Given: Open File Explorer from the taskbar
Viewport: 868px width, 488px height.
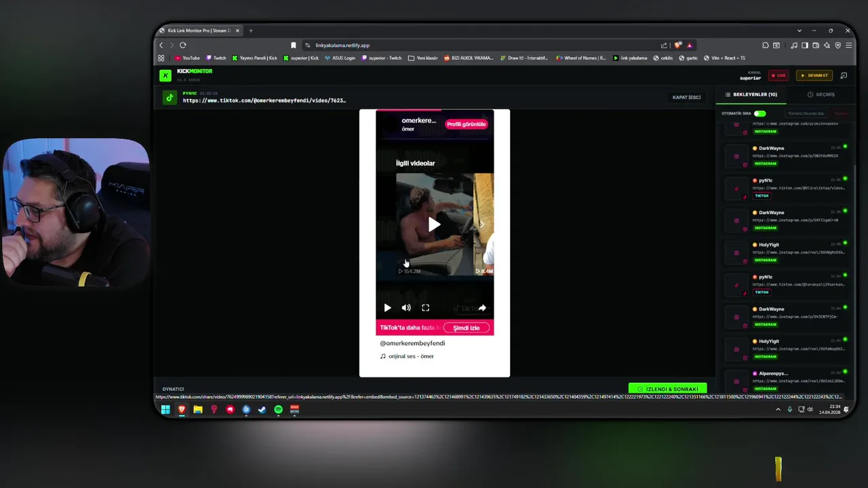Looking at the screenshot, I should click(x=198, y=409).
